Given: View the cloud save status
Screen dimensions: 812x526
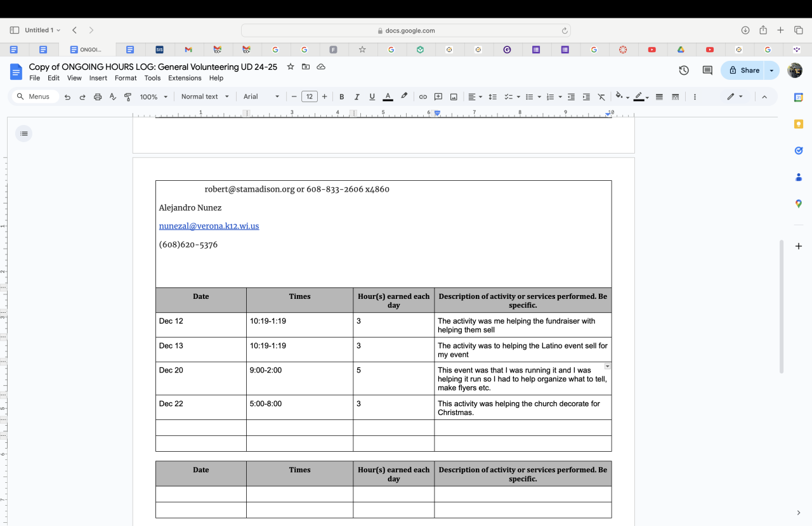Looking at the screenshot, I should (x=321, y=67).
